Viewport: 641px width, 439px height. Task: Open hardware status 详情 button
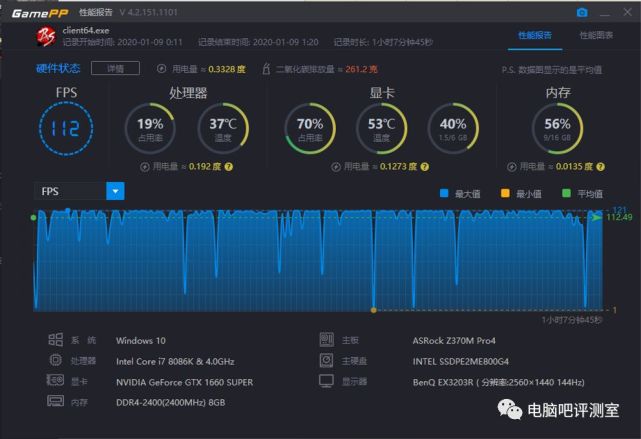[115, 68]
